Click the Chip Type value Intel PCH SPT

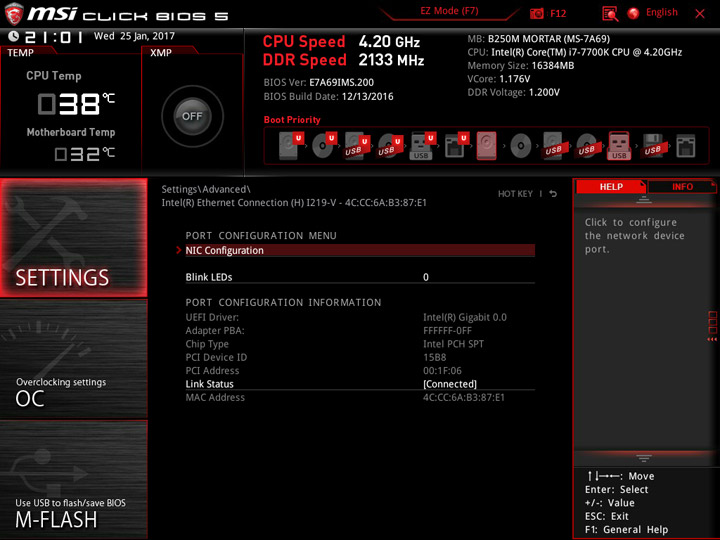(x=453, y=344)
